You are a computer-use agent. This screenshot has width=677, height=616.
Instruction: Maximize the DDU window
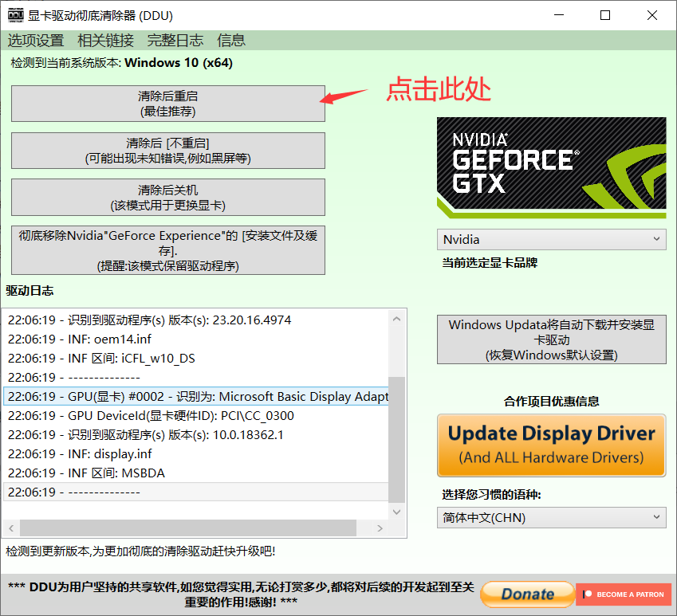tap(605, 15)
